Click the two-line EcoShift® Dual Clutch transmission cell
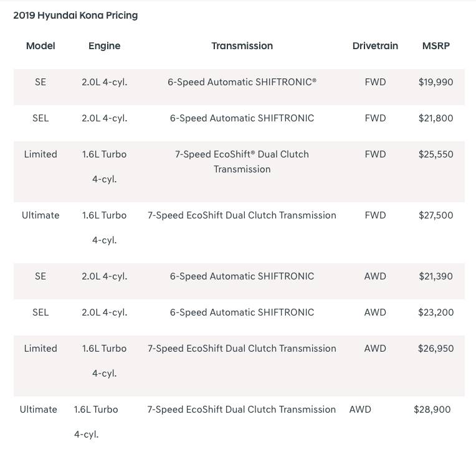This screenshot has width=476, height=450. pyautogui.click(x=242, y=162)
